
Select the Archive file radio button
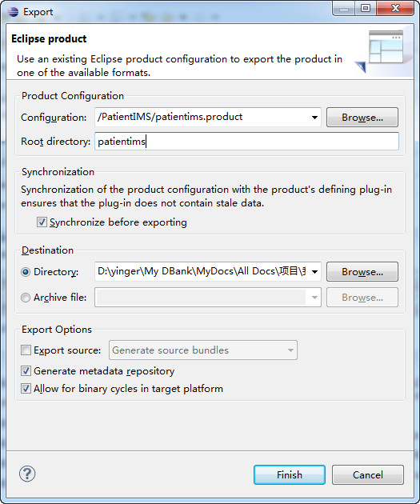[x=26, y=298]
